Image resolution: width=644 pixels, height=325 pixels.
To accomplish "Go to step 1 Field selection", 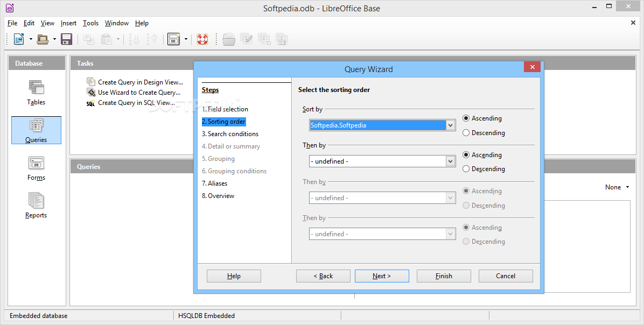I will tap(225, 109).
